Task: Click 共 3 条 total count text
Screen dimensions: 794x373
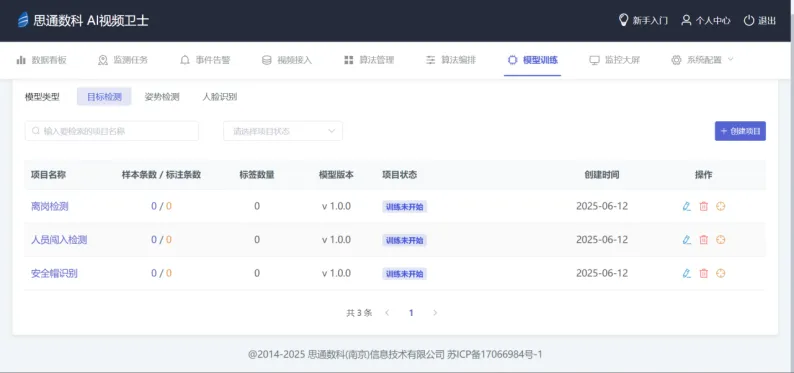Action: coord(359,313)
